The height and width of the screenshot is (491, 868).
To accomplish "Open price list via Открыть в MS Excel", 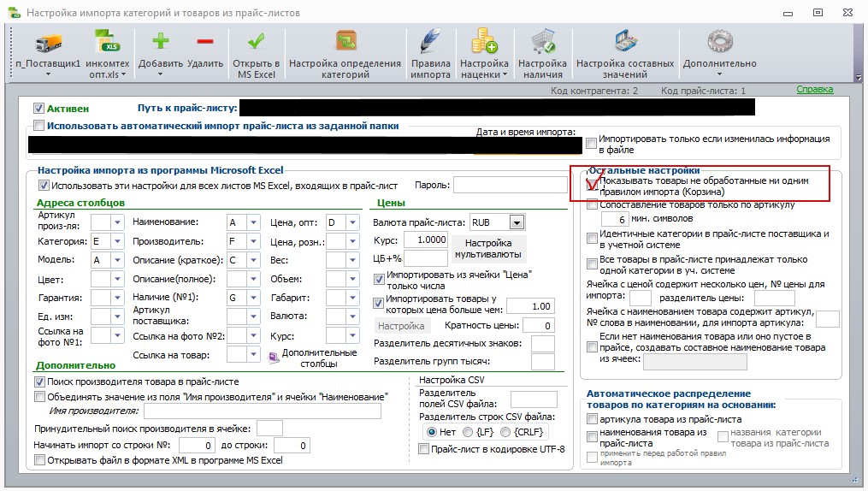I will point(256,41).
